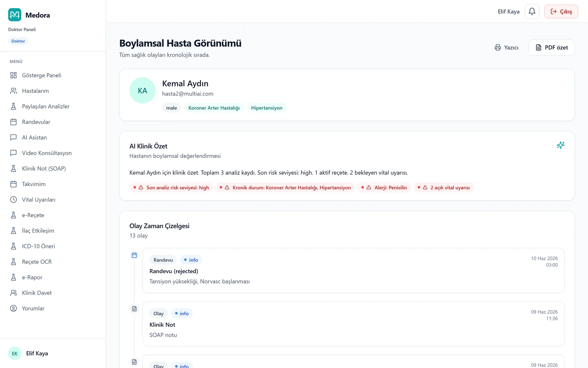The image size is (588, 368).
Task: Click the Randevu tag in the first event
Action: tap(163, 260)
